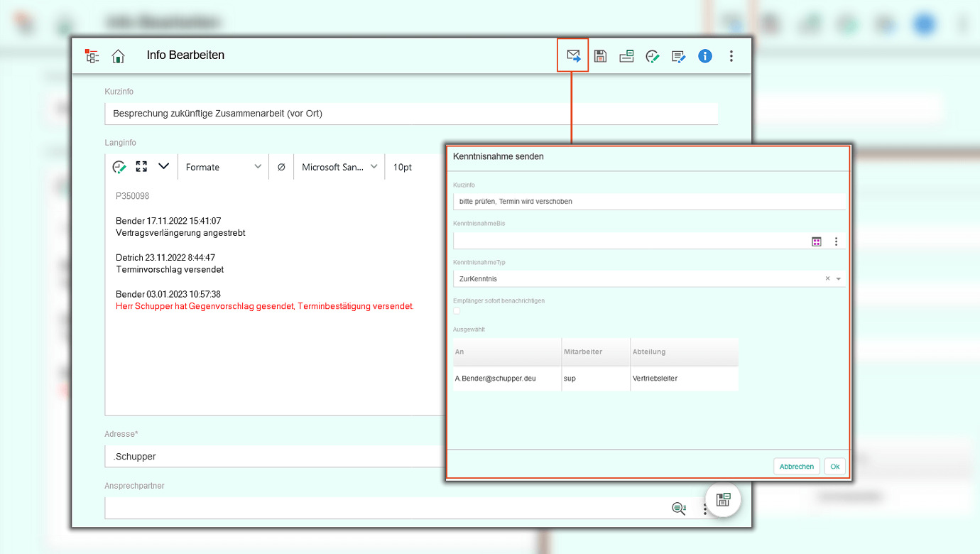Click the Abbrechen button
Screen dimensions: 980x554
tap(796, 467)
